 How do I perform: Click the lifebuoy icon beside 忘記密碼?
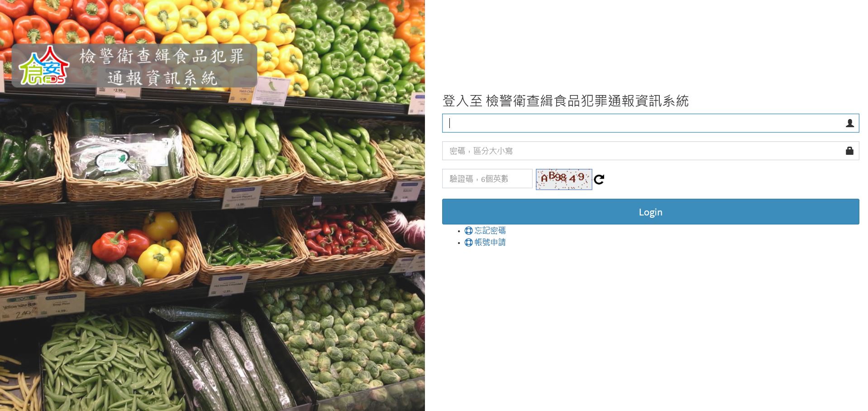pos(468,231)
